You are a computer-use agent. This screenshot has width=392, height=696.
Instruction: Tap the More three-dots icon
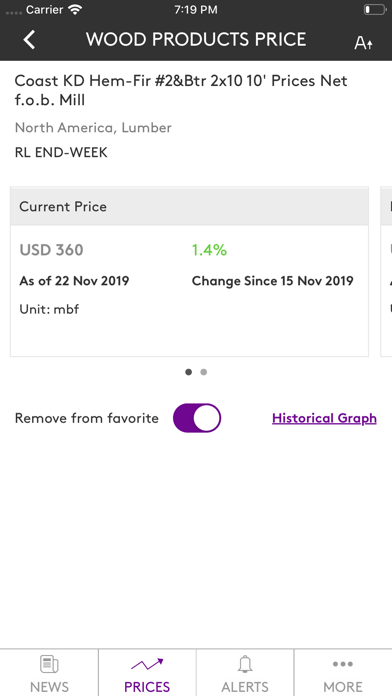tap(343, 664)
